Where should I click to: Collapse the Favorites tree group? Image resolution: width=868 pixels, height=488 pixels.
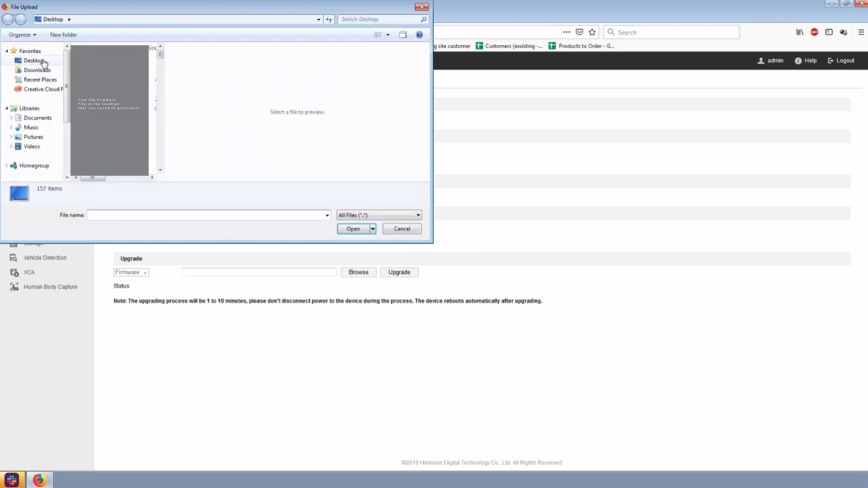point(7,51)
